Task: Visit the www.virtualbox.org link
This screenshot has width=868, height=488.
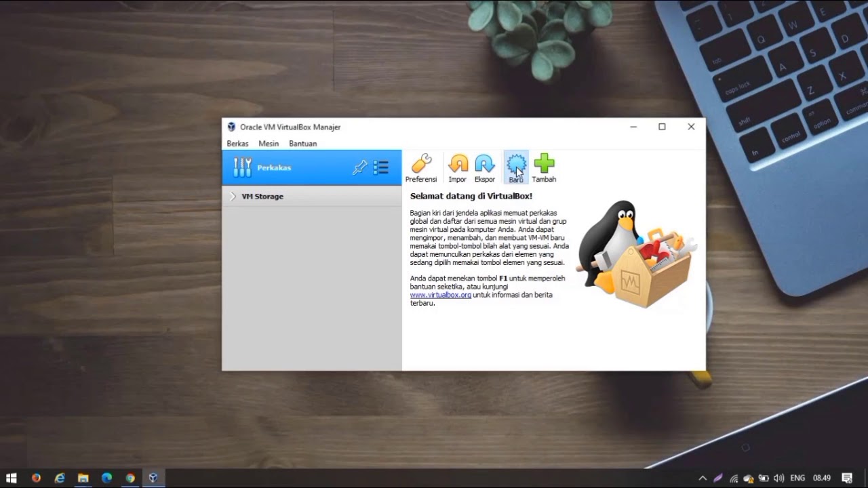Action: coord(441,295)
